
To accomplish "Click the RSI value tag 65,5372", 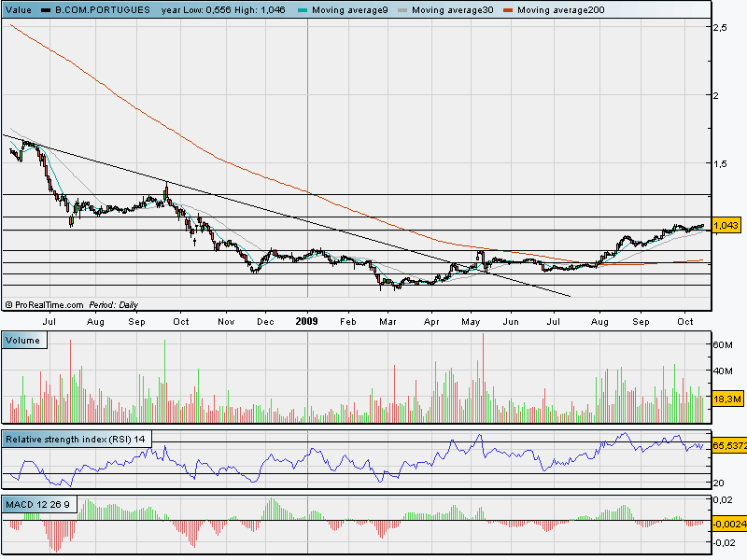I will [x=729, y=446].
